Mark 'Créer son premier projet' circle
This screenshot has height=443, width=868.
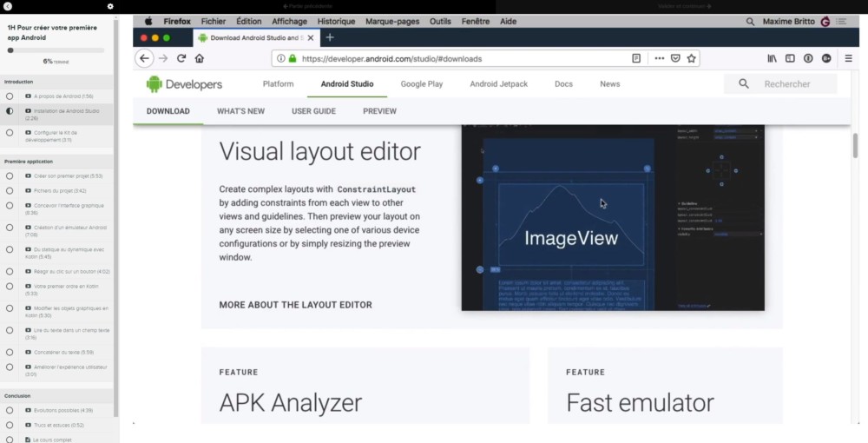tap(10, 176)
